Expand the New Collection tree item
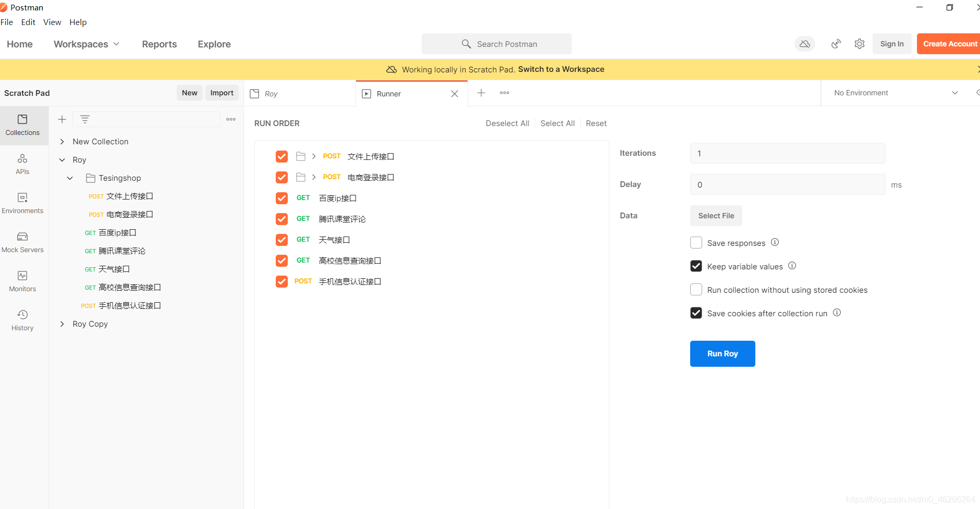Image resolution: width=980 pixels, height=509 pixels. [x=62, y=142]
